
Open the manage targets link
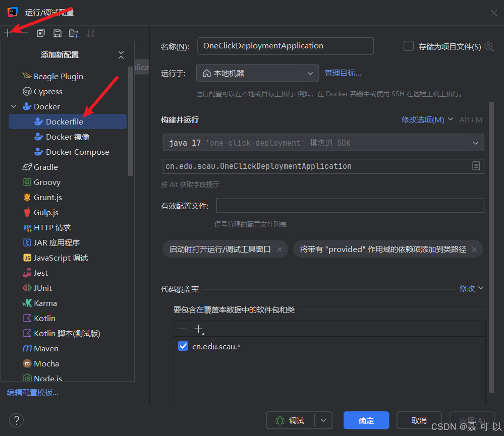pos(343,73)
